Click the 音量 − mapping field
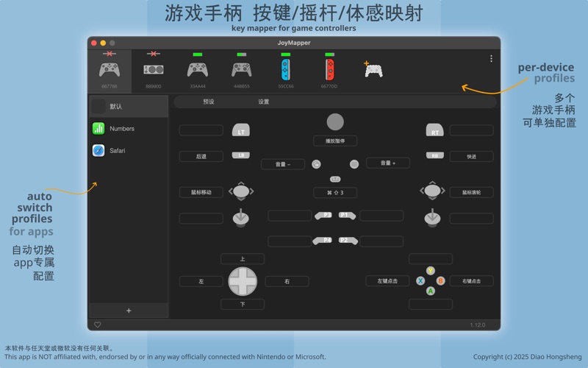Image resolution: width=588 pixels, height=368 pixels. pyautogui.click(x=283, y=164)
